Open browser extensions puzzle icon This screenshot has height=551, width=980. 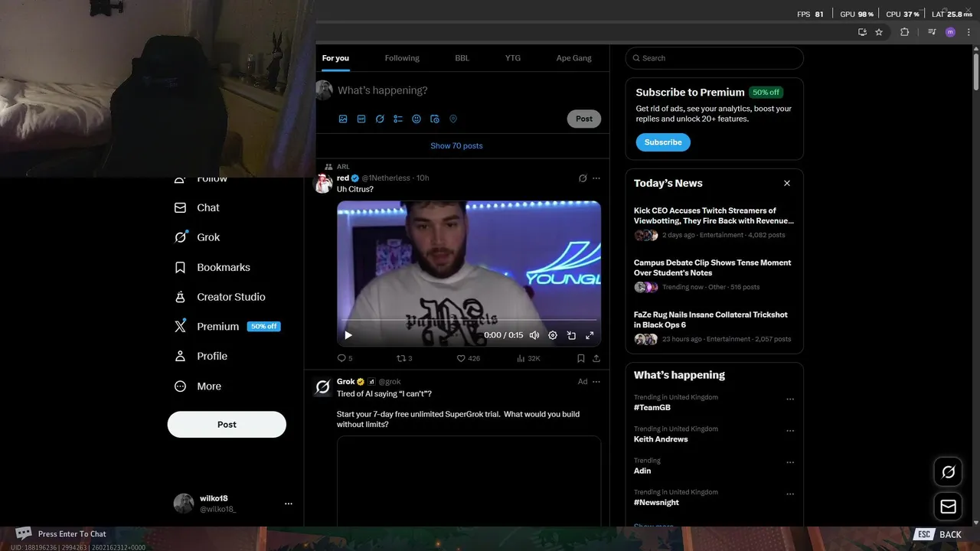point(905,32)
